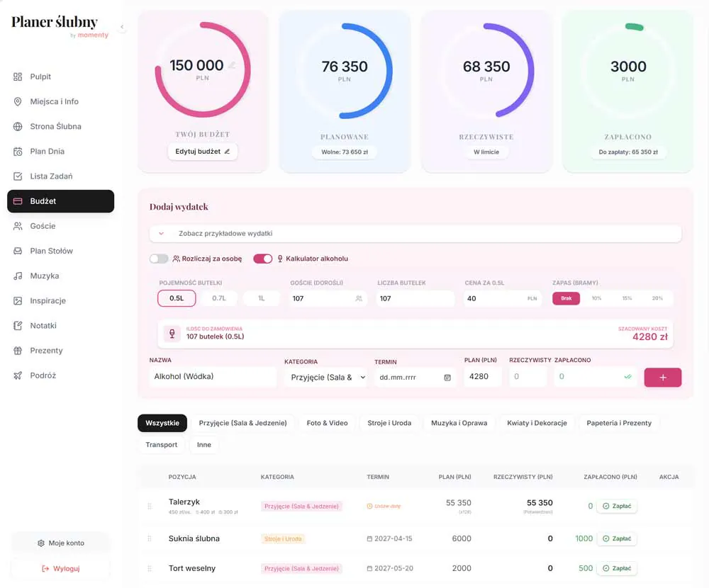Click the gear icon for Moje konto
Screen dimensions: 709x588
[41, 543]
